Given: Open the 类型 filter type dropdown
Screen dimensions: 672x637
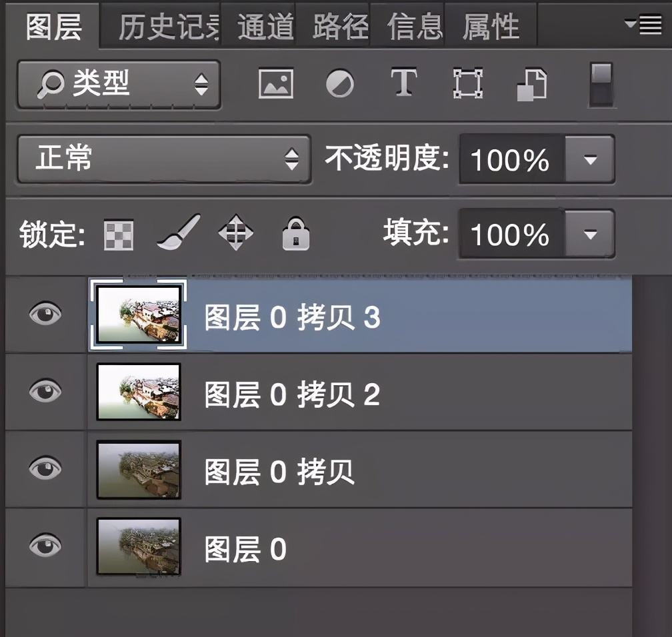Looking at the screenshot, I should coord(119,85).
